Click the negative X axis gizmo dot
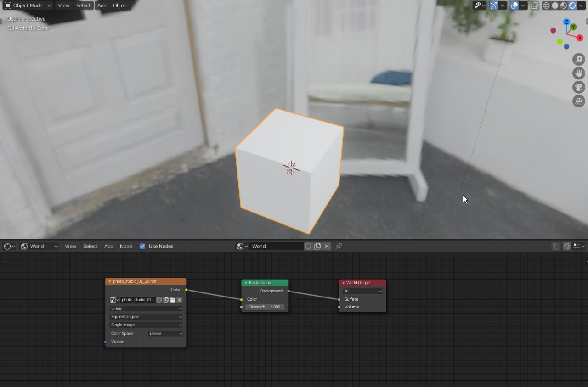This screenshot has width=588, height=387. coord(553,31)
